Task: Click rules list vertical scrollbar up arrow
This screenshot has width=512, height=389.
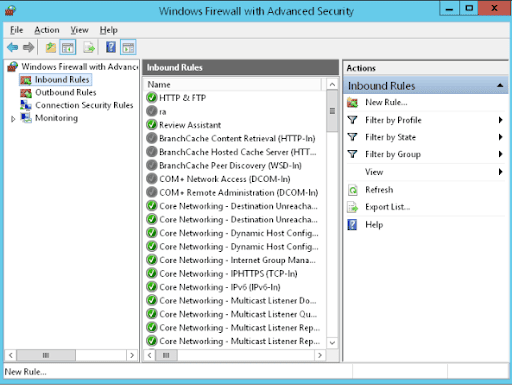Action: pos(332,84)
